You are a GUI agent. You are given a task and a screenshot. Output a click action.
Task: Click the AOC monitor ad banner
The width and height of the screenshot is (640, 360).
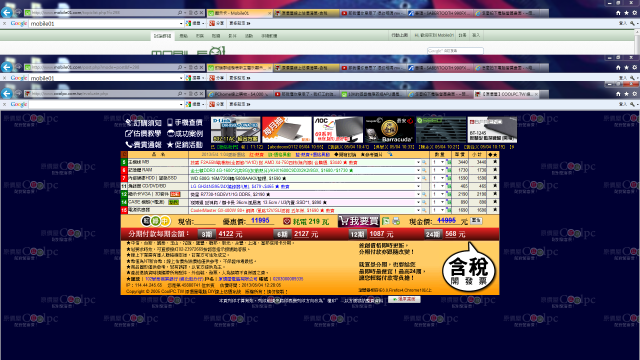coord(338,129)
